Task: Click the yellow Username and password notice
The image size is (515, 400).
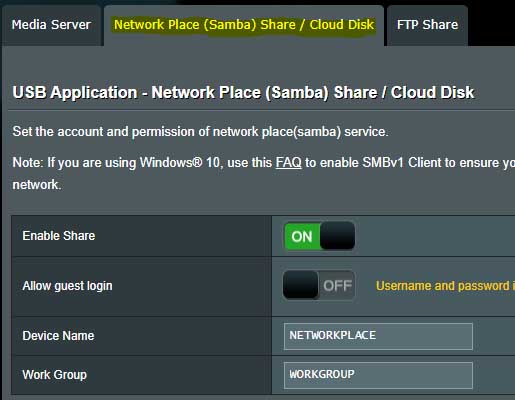Action: 445,286
